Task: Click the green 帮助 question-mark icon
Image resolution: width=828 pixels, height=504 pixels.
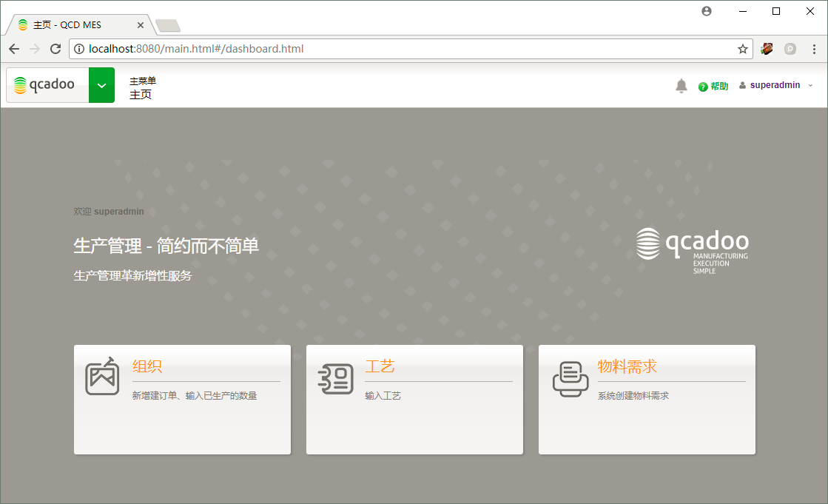Action: coord(701,85)
